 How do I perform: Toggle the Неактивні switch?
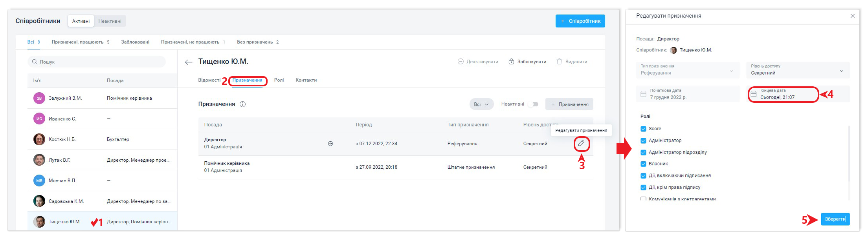point(533,104)
